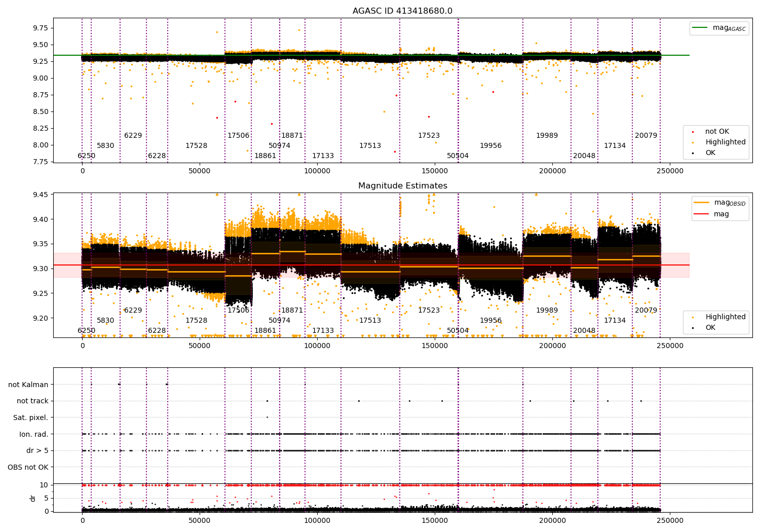Viewport: 760px width, 532px height.
Task: Click obsid label 6228 in top plot
Action: (157, 156)
